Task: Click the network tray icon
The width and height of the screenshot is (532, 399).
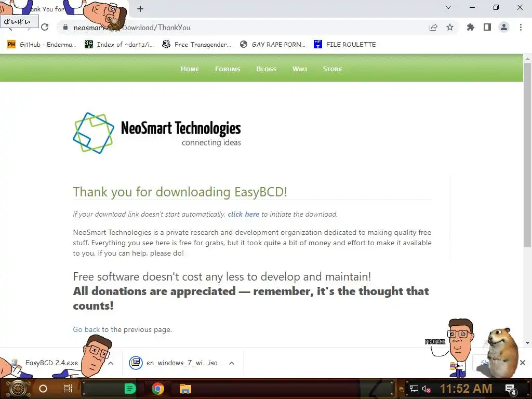Action: click(x=414, y=389)
